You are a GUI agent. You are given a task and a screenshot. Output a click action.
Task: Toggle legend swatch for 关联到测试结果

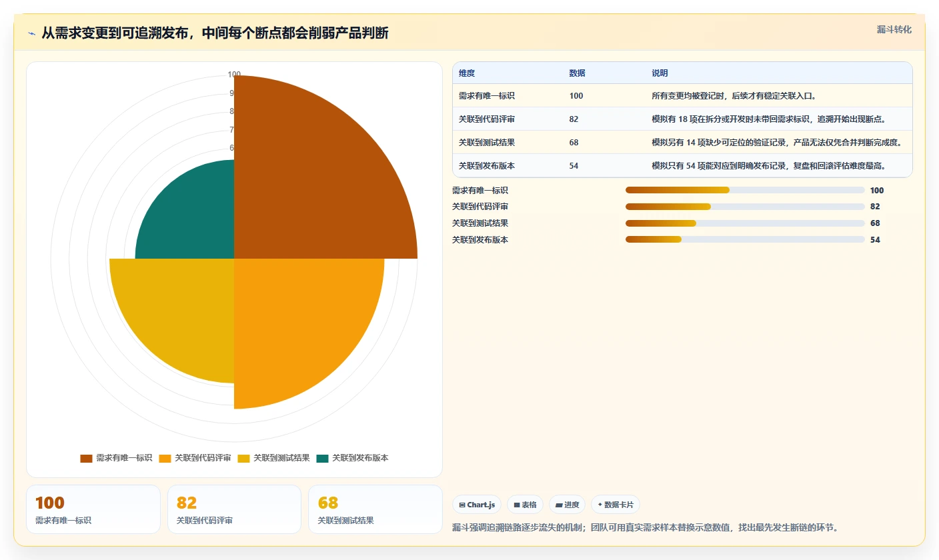[243, 458]
